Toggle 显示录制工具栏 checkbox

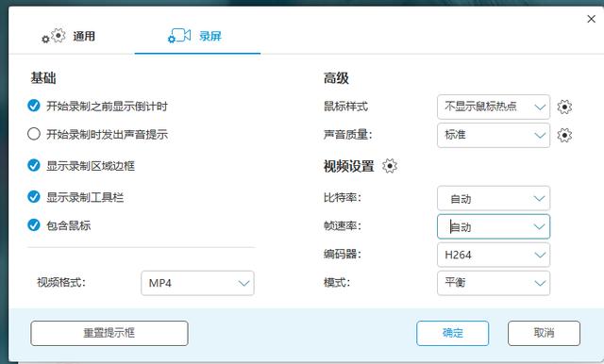pos(34,197)
